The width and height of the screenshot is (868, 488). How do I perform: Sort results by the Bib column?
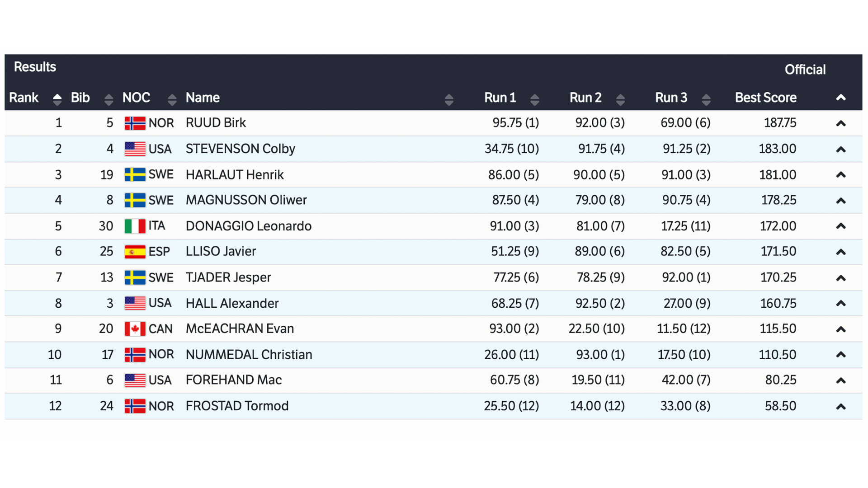pyautogui.click(x=108, y=99)
